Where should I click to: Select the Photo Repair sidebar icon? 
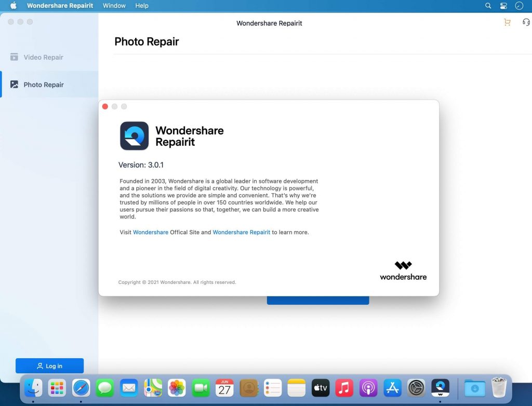click(14, 84)
